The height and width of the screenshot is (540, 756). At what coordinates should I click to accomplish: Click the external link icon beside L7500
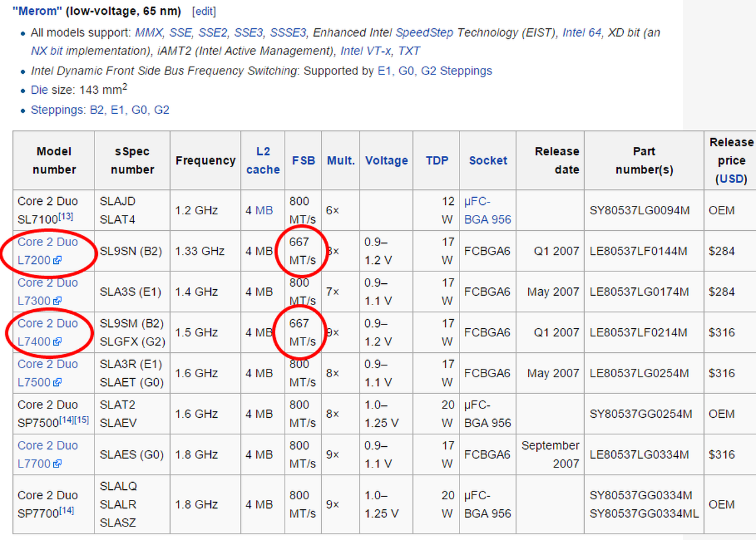tap(57, 382)
